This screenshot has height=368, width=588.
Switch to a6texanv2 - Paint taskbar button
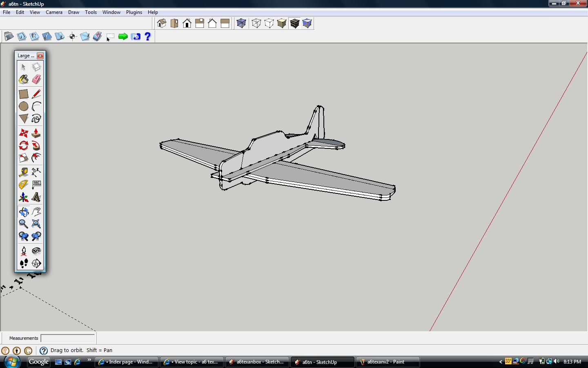tap(388, 362)
